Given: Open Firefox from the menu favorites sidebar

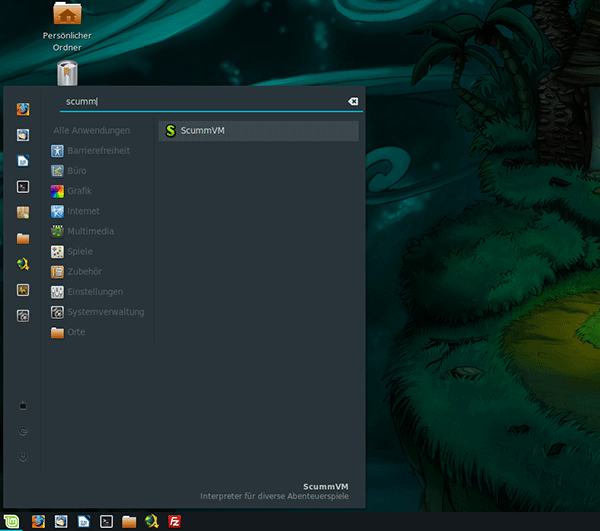Looking at the screenshot, I should [x=23, y=109].
